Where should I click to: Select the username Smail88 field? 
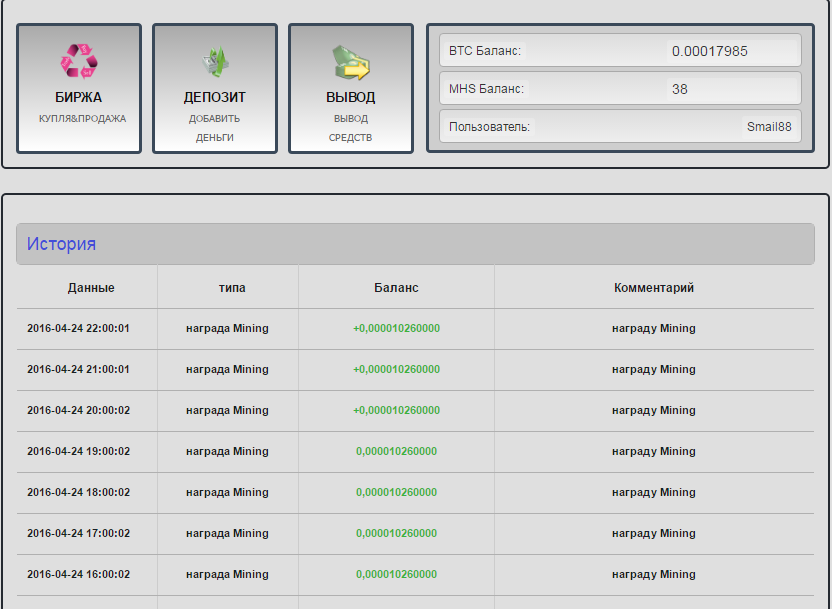(x=768, y=127)
